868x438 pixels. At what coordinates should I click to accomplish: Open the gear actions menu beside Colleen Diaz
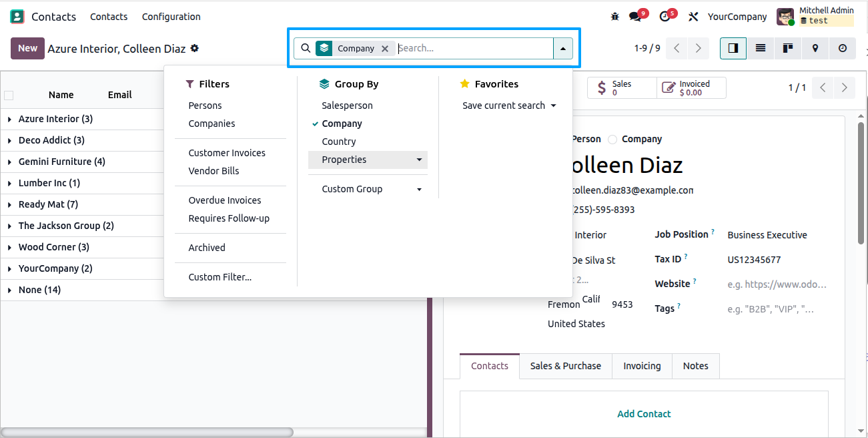click(194, 48)
